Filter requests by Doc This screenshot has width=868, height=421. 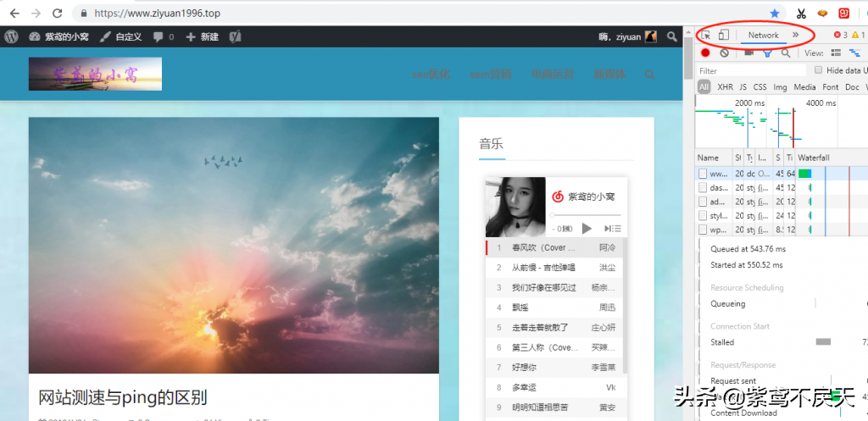[852, 87]
